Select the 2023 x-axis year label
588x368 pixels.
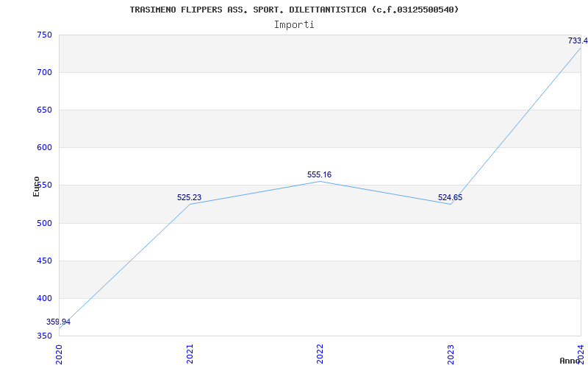451,353
